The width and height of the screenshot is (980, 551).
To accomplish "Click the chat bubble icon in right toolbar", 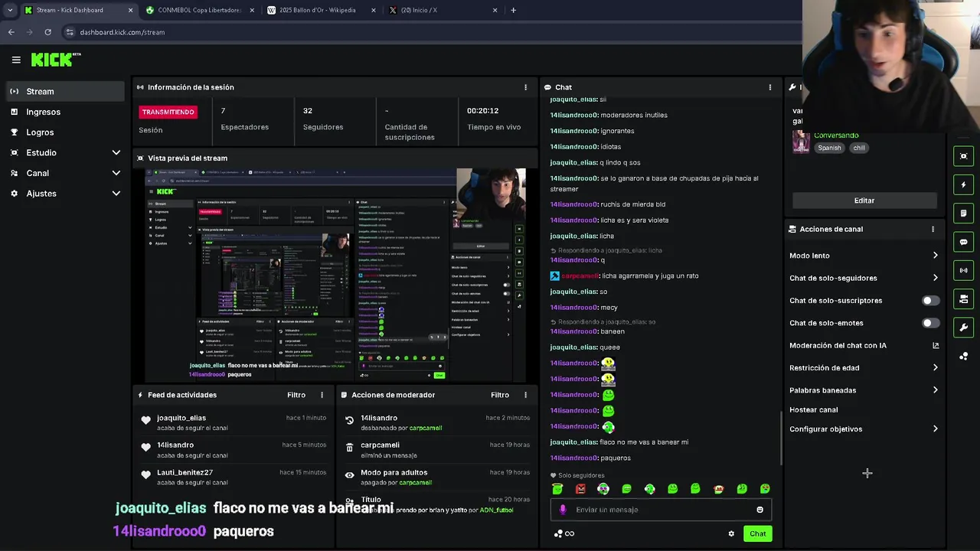I will click(963, 242).
